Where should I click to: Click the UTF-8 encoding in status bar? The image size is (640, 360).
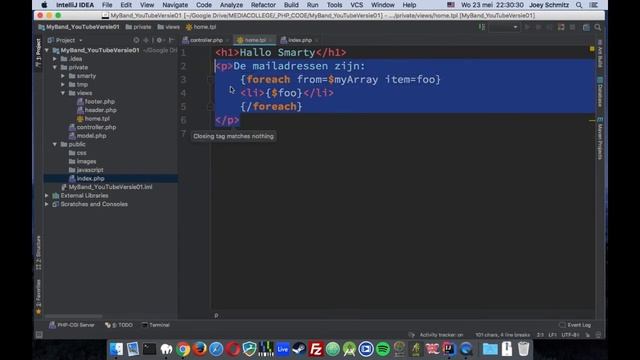(570, 335)
